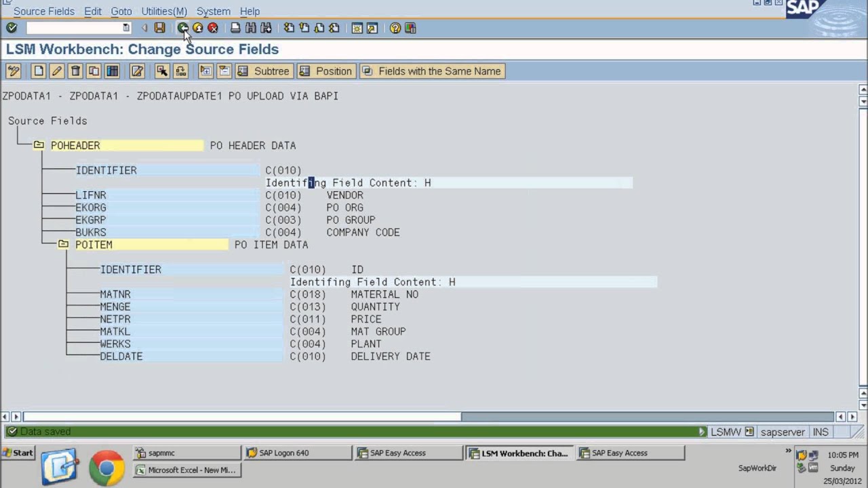Select the WERKS field row
The height and width of the screenshot is (488, 868).
coord(191,344)
